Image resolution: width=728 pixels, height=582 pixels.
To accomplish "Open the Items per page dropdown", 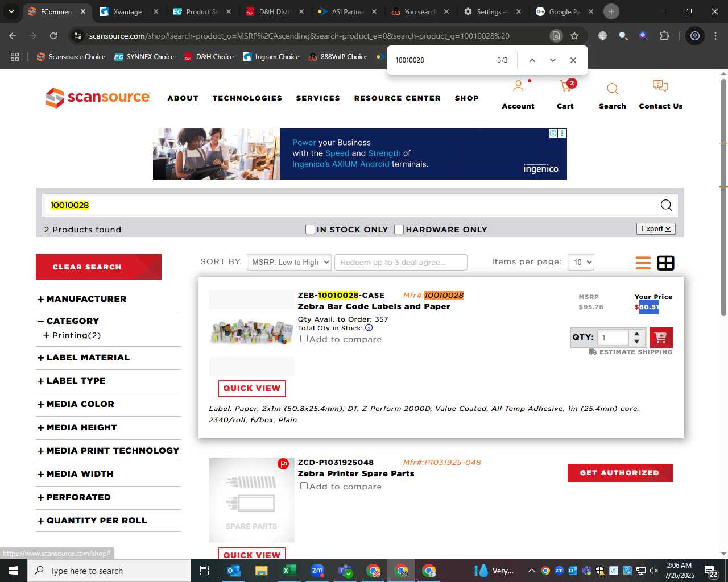I will [581, 262].
